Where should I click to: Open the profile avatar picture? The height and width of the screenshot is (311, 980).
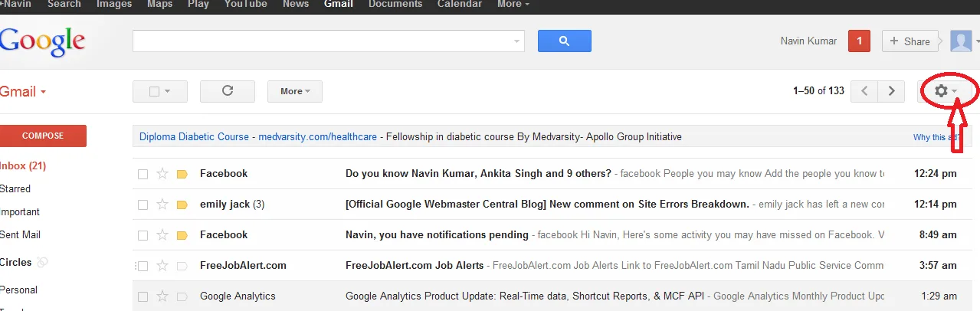pyautogui.click(x=961, y=41)
